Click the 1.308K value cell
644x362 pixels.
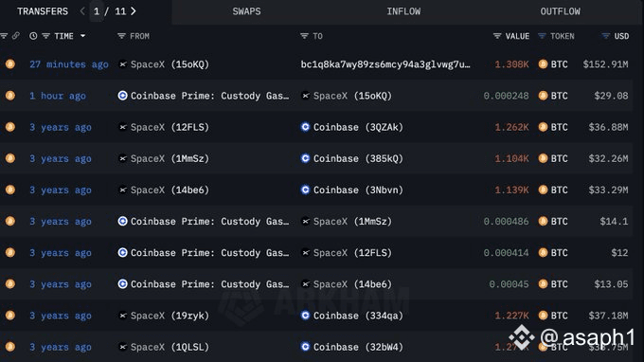tap(511, 64)
